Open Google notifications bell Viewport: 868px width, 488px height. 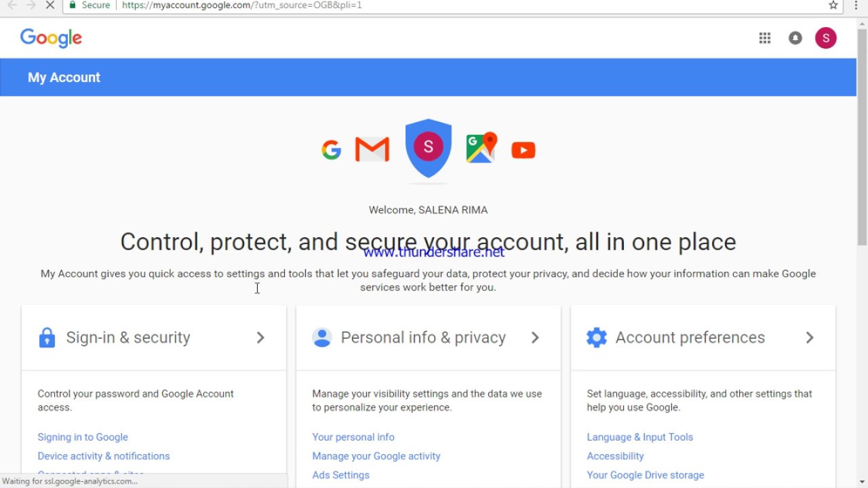(x=795, y=38)
